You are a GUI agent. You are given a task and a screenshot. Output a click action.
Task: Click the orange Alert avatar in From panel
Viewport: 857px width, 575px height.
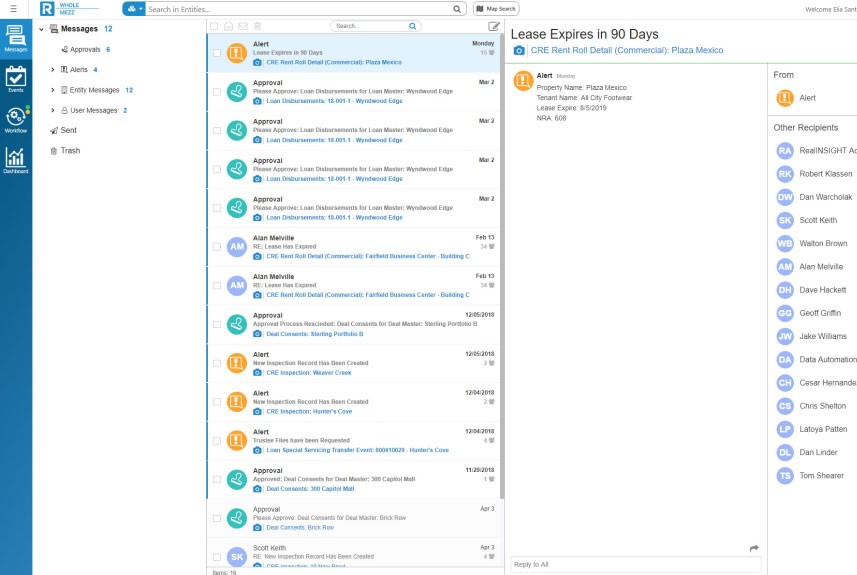point(785,98)
